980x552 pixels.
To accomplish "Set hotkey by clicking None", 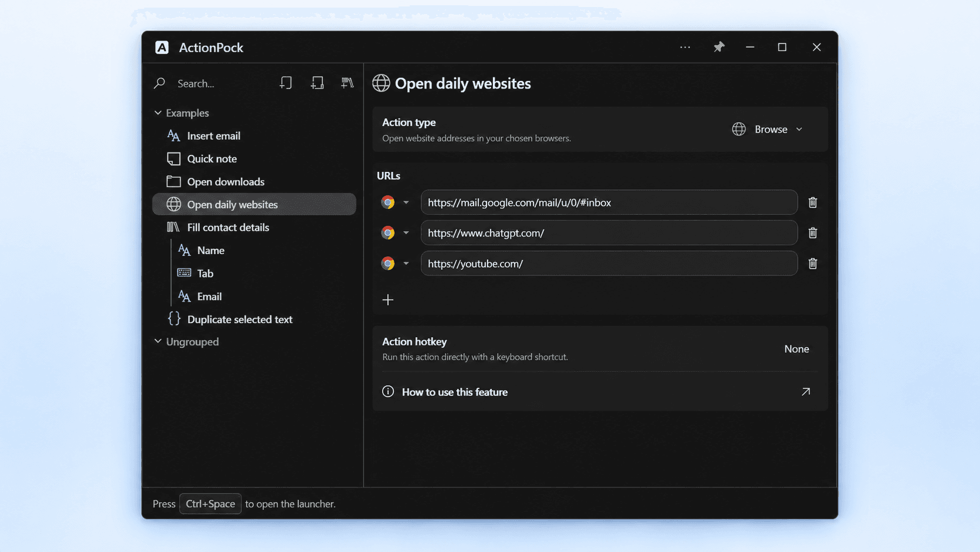I will coord(797,349).
